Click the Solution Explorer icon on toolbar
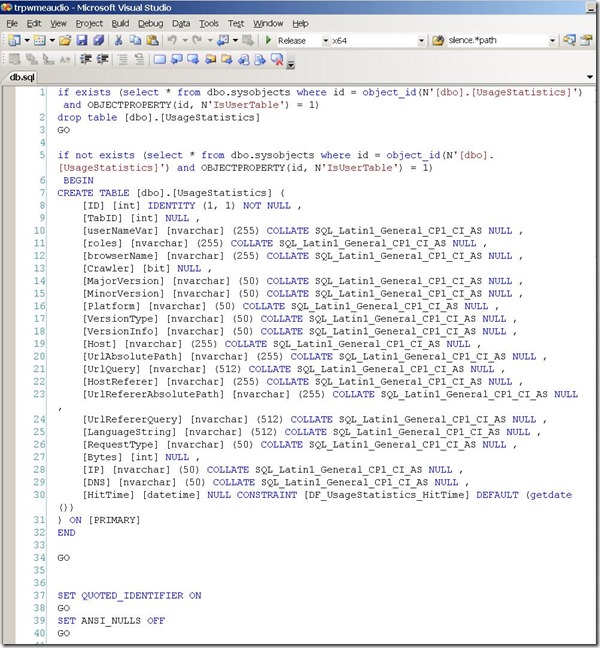Screen dimensions: 600x648 [569, 40]
